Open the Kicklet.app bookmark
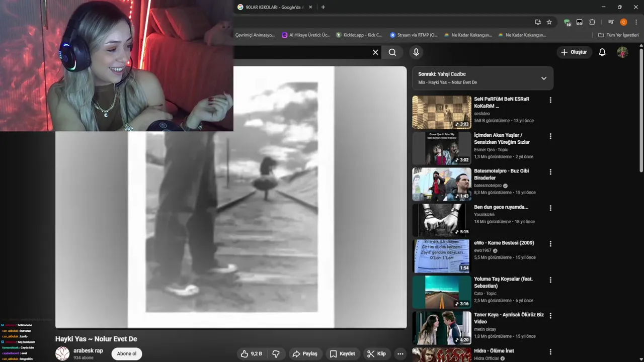The width and height of the screenshot is (644, 362). tap(359, 35)
